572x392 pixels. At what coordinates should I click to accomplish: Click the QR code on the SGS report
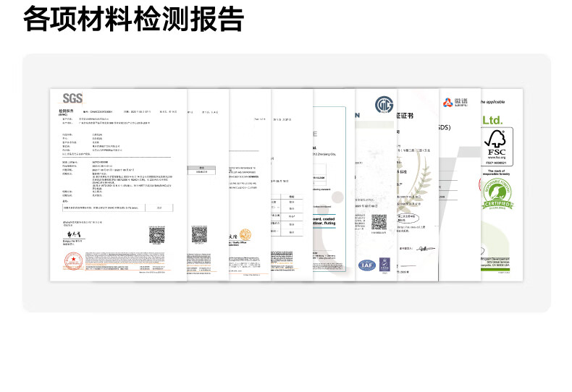(x=157, y=235)
